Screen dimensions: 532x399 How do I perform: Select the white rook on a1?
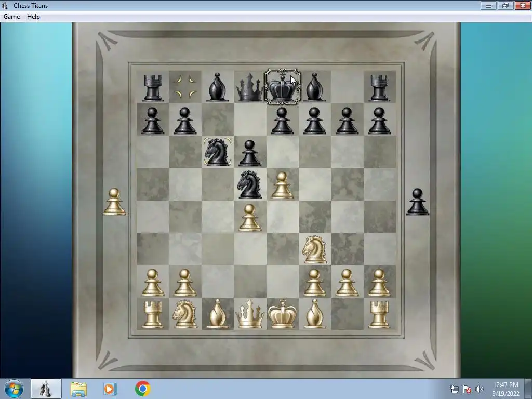(x=152, y=314)
